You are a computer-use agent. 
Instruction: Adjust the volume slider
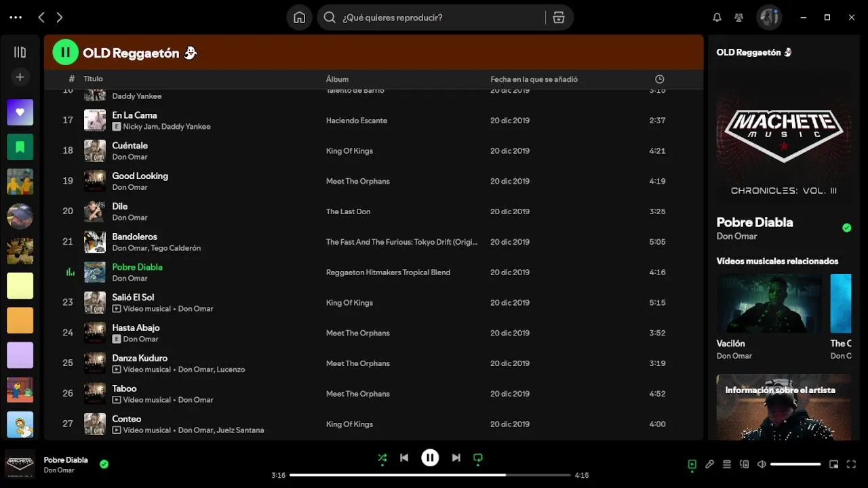click(795, 464)
